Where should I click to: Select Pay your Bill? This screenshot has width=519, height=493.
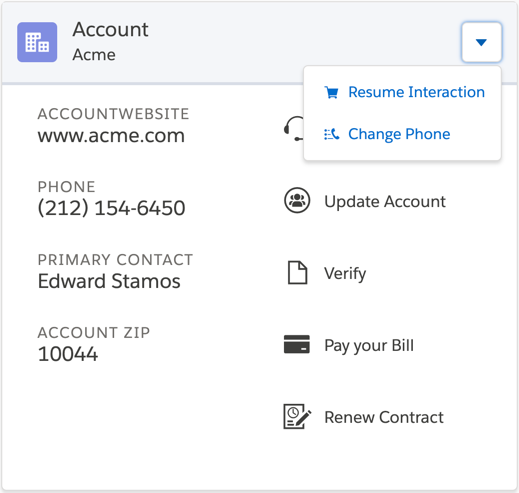point(369,345)
